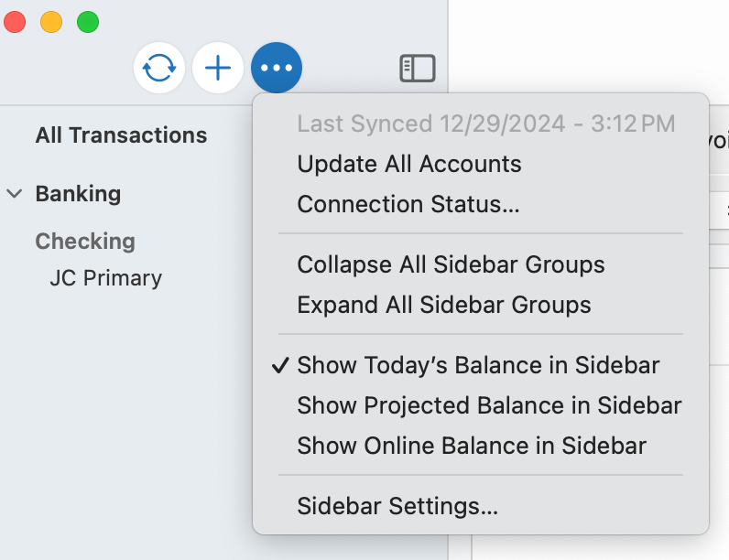The width and height of the screenshot is (729, 560).
Task: Click the plus add account icon
Action: [x=218, y=69]
